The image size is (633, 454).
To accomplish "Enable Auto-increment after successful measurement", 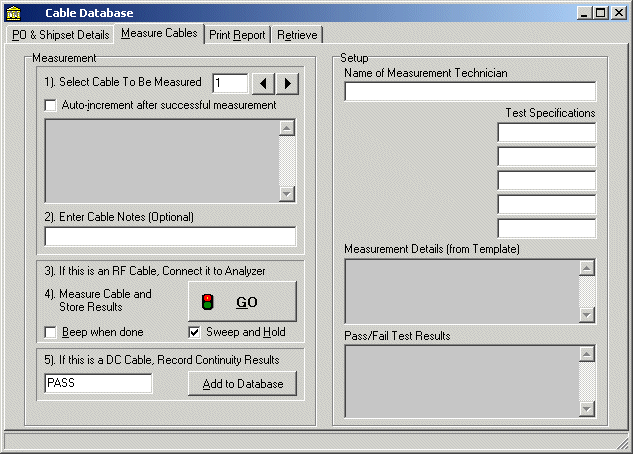I will coord(52,105).
